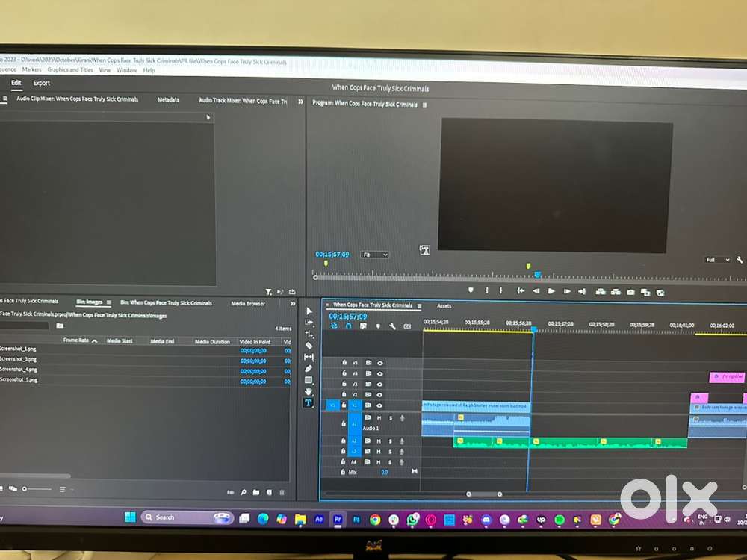Toggle the lock on track V5
This screenshot has width=747, height=560.
pos(344,363)
